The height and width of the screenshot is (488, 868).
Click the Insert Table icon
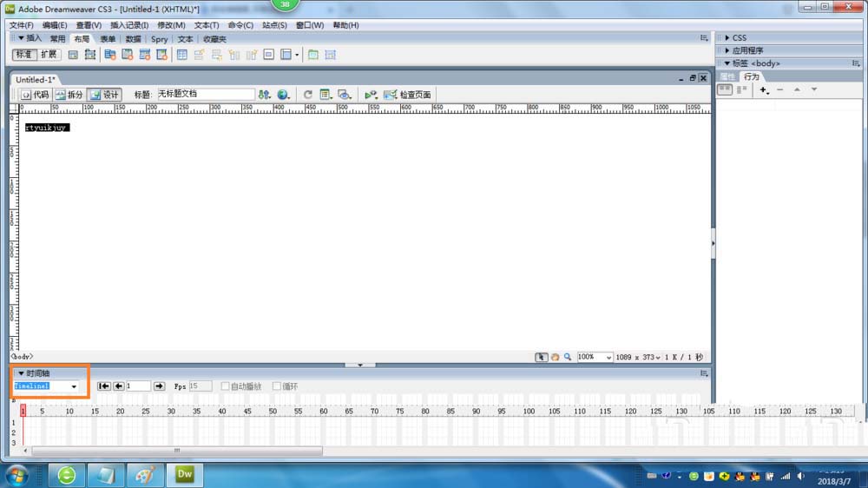182,55
